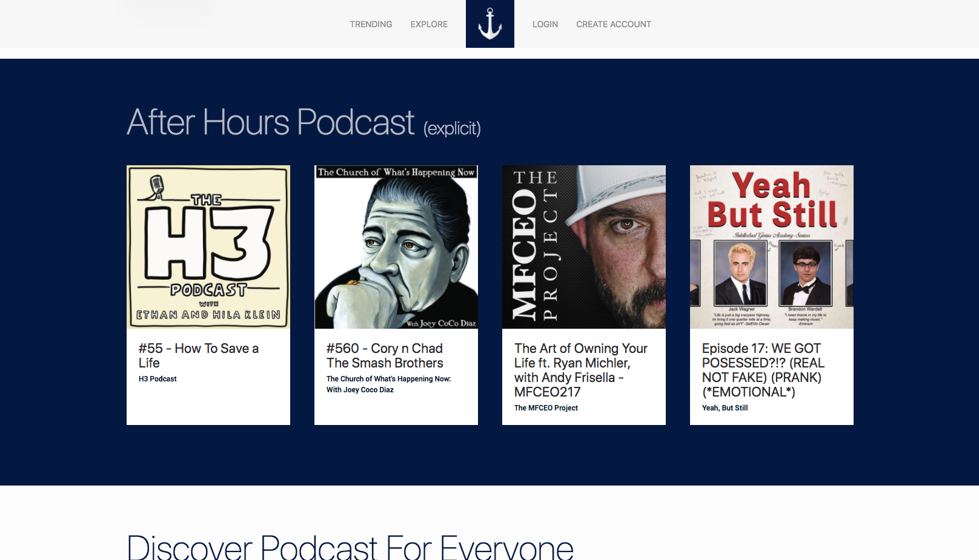This screenshot has height=560, width=979.
Task: Open episode '#55 - How To Save a Life'
Action: tap(199, 355)
